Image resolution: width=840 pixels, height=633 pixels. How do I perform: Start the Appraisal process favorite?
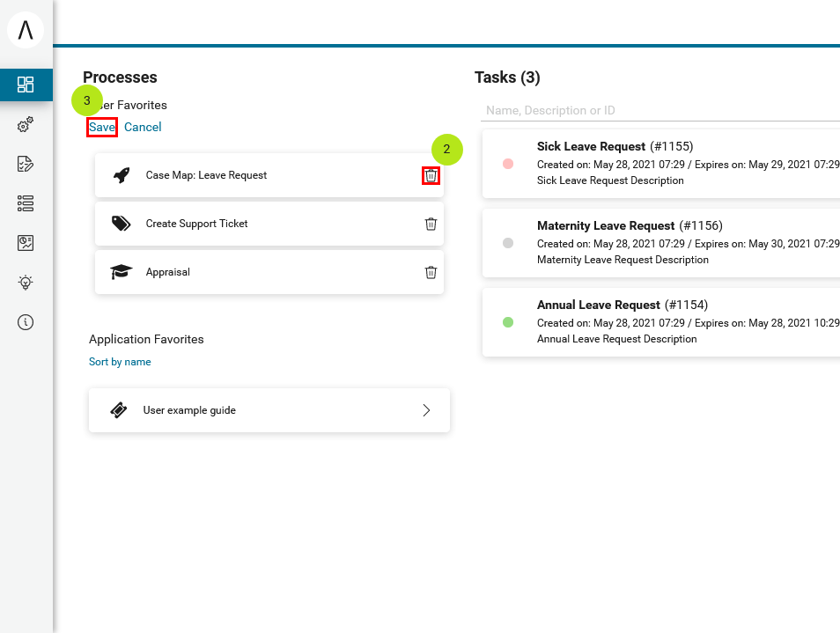(x=167, y=272)
